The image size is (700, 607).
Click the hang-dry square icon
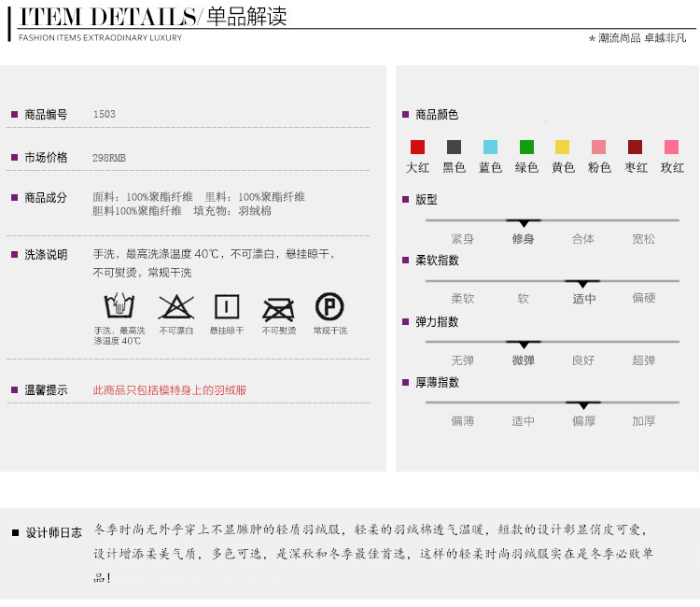click(x=227, y=306)
